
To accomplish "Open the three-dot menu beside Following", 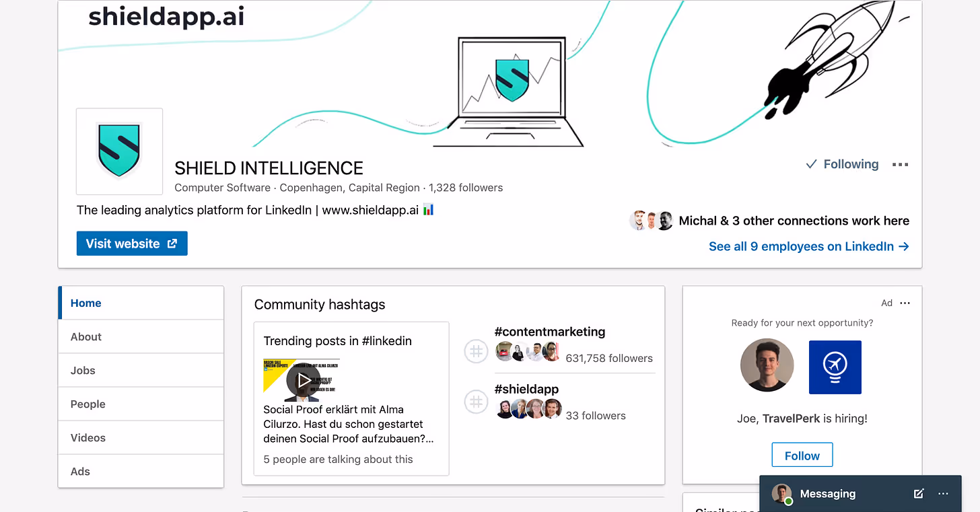I will [x=900, y=164].
